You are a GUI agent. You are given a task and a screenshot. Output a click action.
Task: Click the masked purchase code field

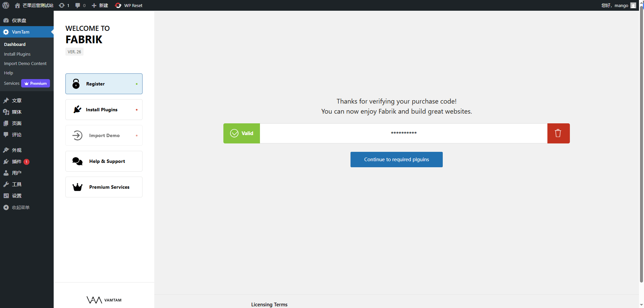(x=404, y=133)
